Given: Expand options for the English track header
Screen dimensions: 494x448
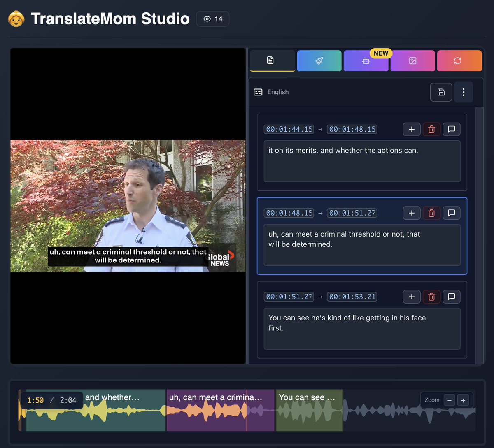Looking at the screenshot, I should (x=464, y=92).
